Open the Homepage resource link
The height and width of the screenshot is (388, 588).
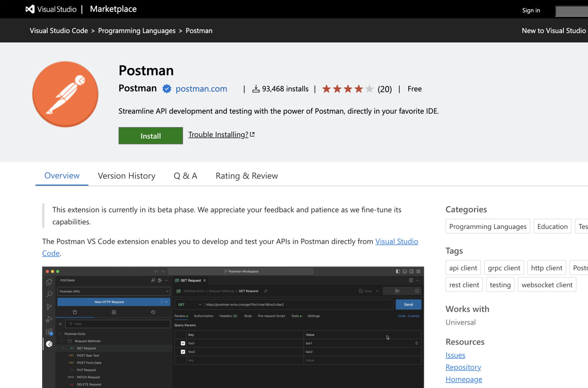[x=464, y=379]
